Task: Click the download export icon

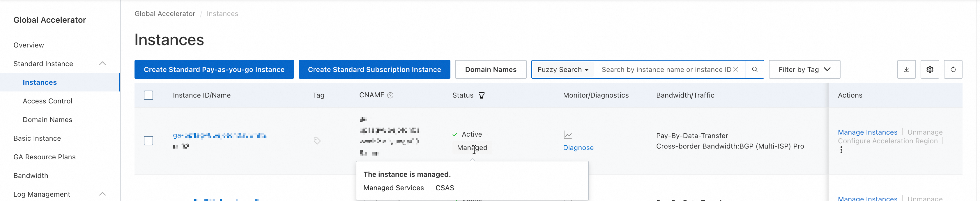Action: coord(906,69)
